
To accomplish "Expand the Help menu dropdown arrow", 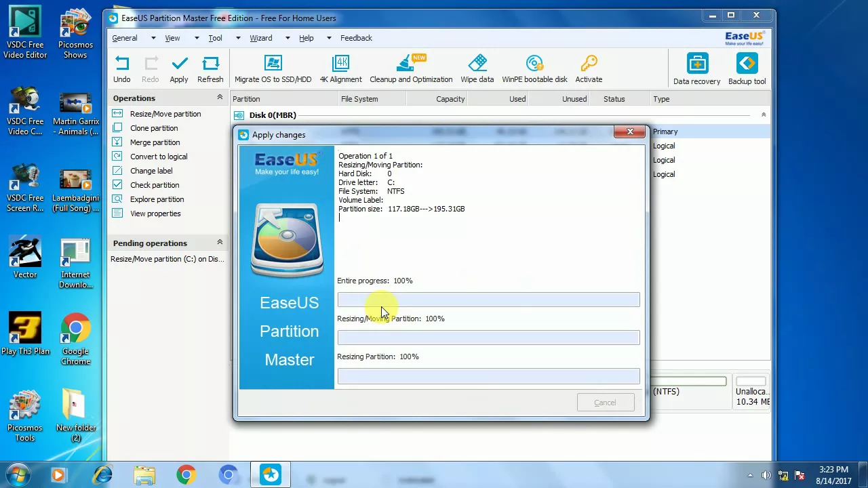I will [x=329, y=38].
